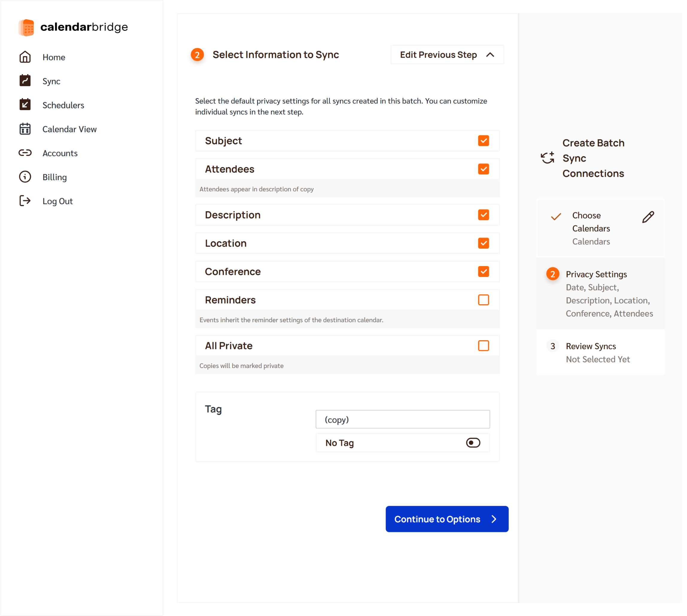The width and height of the screenshot is (687, 616).
Task: Click the Log Out arrow icon
Action: coord(25,201)
